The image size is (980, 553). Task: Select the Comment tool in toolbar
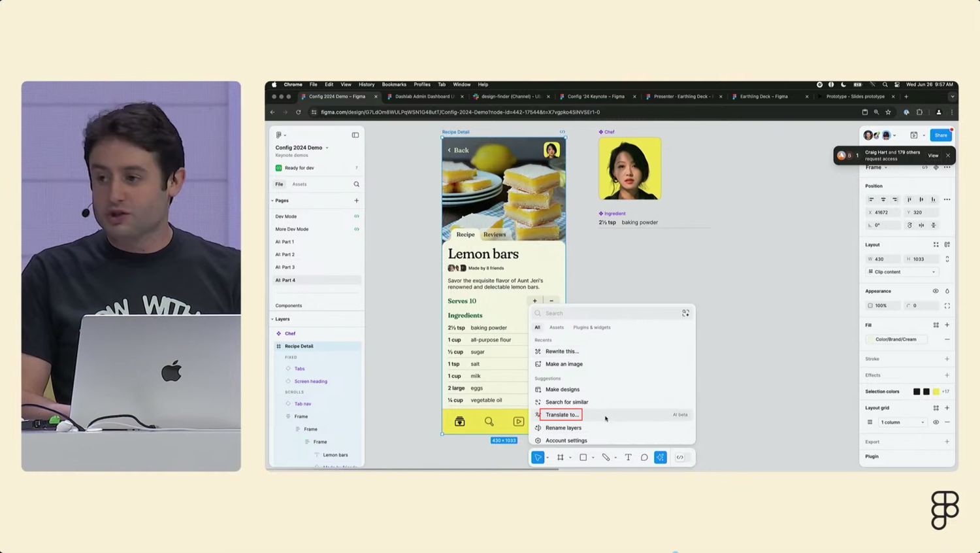tap(644, 458)
